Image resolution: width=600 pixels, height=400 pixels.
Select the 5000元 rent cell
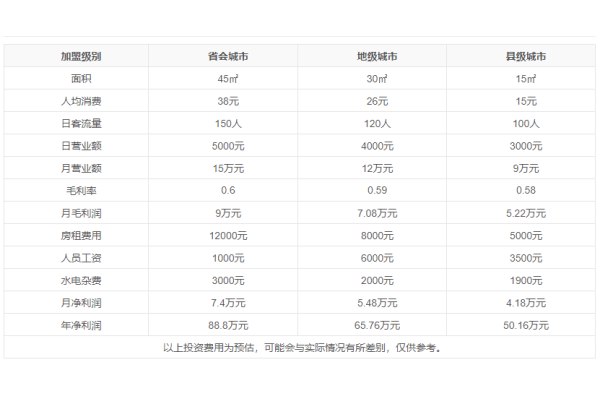[x=521, y=235]
